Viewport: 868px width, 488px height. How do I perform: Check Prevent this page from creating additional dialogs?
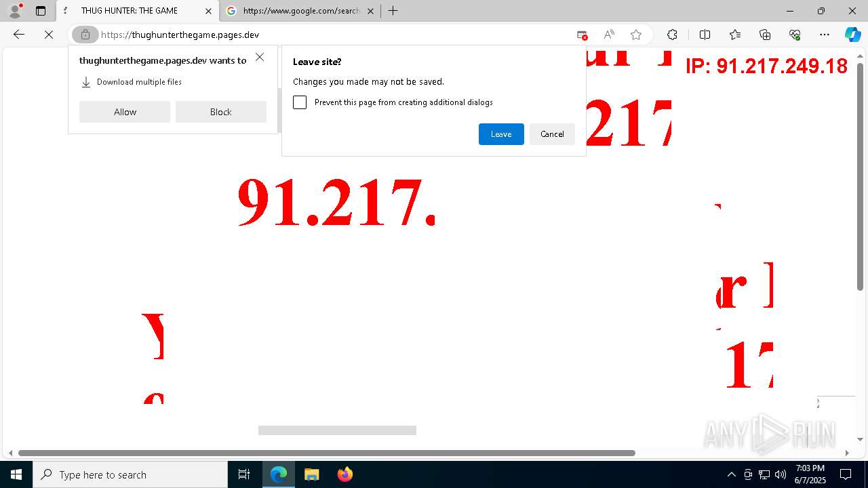point(300,102)
